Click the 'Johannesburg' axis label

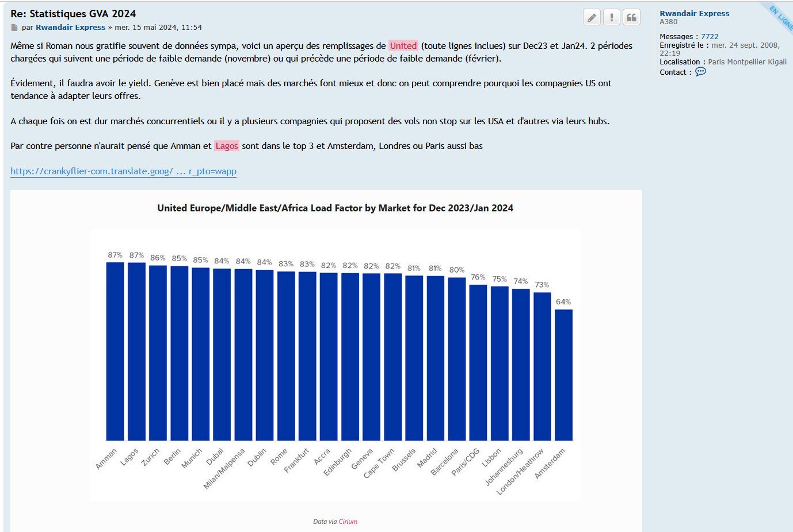pos(504,466)
